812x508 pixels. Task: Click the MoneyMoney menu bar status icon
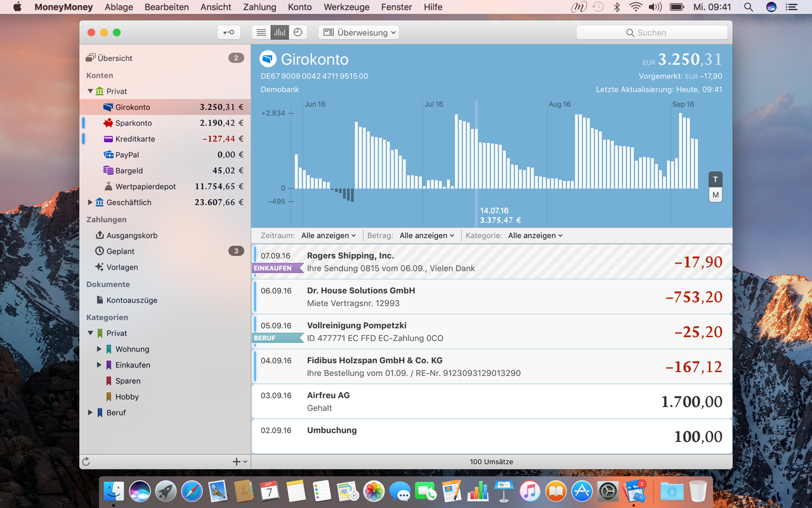click(x=579, y=7)
